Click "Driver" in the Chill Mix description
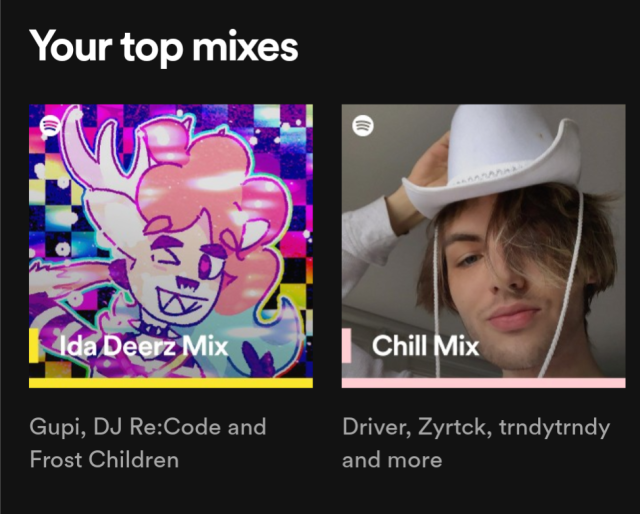The width and height of the screenshot is (640, 514). pyautogui.click(x=373, y=427)
